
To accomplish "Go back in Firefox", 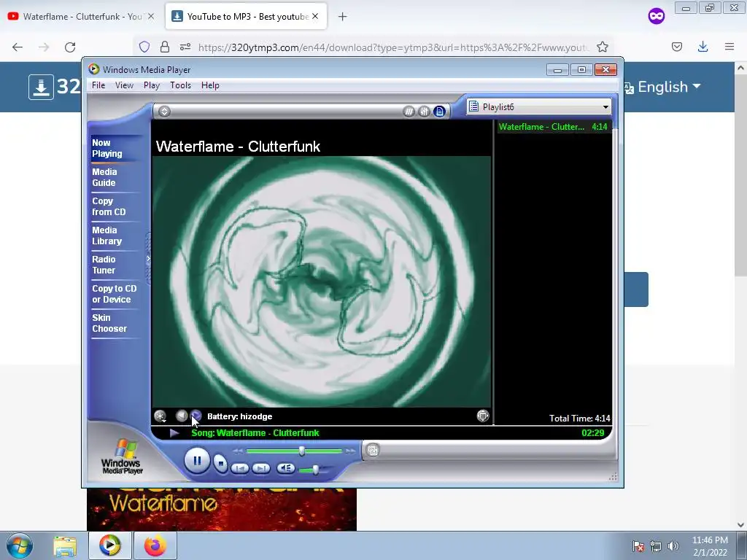I will tap(18, 47).
